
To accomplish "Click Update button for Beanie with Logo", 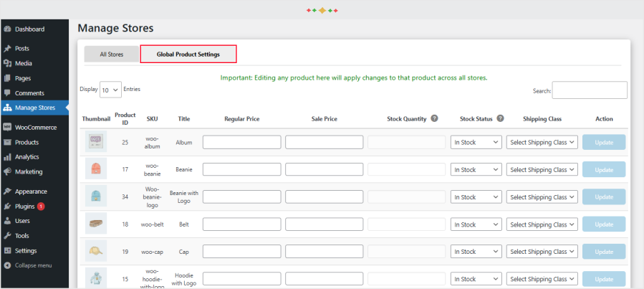I will [604, 197].
